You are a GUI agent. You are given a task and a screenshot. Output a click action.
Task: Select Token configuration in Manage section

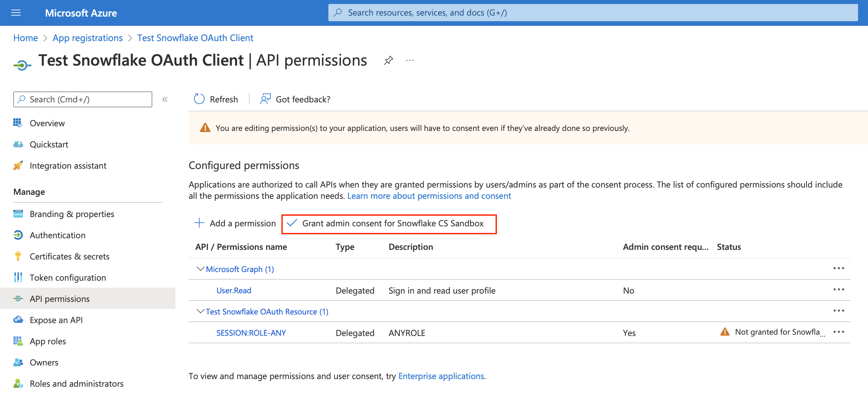pyautogui.click(x=68, y=278)
